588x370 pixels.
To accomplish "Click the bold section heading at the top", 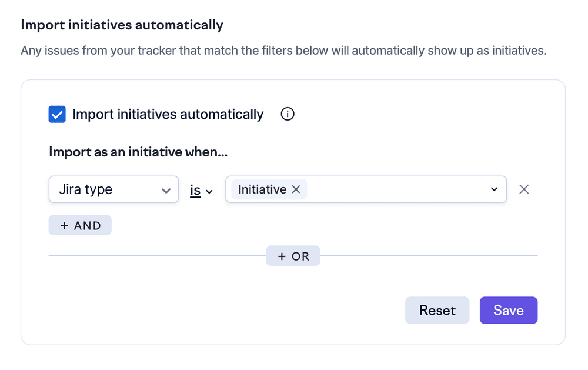I will tap(122, 25).
